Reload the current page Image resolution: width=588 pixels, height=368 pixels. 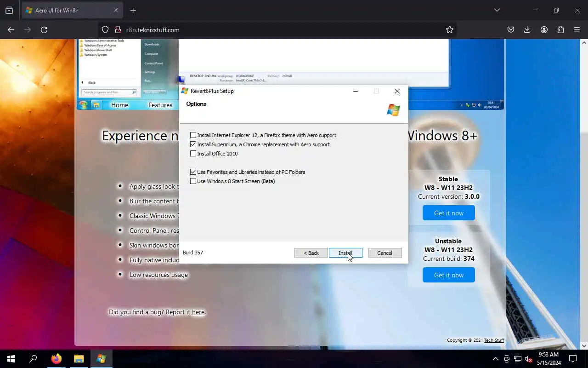[44, 29]
